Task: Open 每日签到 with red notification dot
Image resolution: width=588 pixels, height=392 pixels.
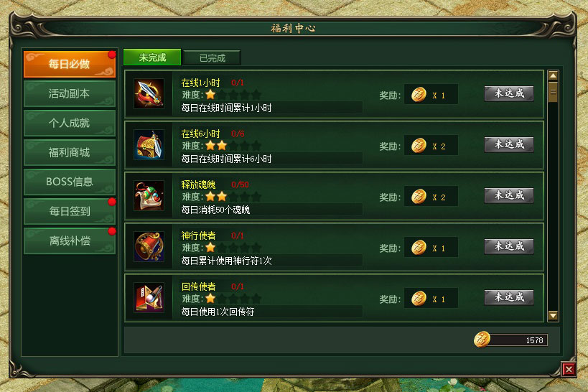Action: [x=70, y=211]
